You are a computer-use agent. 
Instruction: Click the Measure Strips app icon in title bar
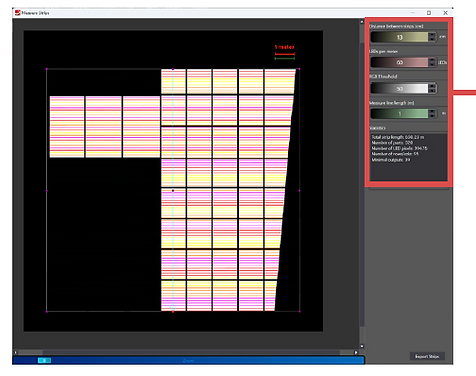18,13
